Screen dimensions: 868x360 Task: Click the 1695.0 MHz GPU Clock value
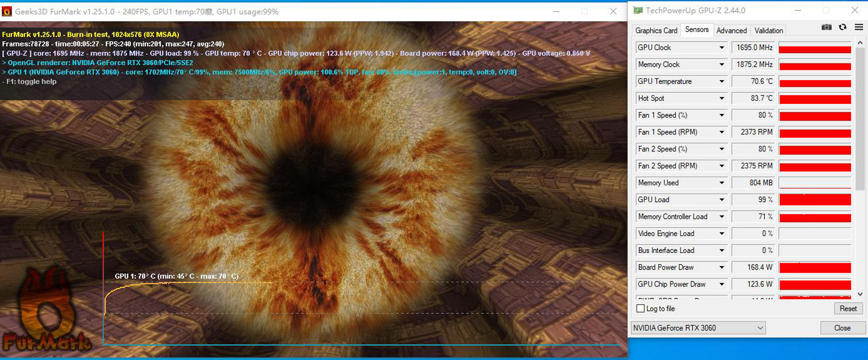pyautogui.click(x=753, y=48)
